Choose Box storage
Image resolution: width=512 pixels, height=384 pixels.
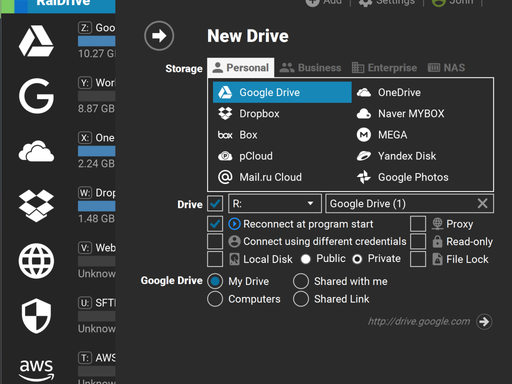point(282,135)
